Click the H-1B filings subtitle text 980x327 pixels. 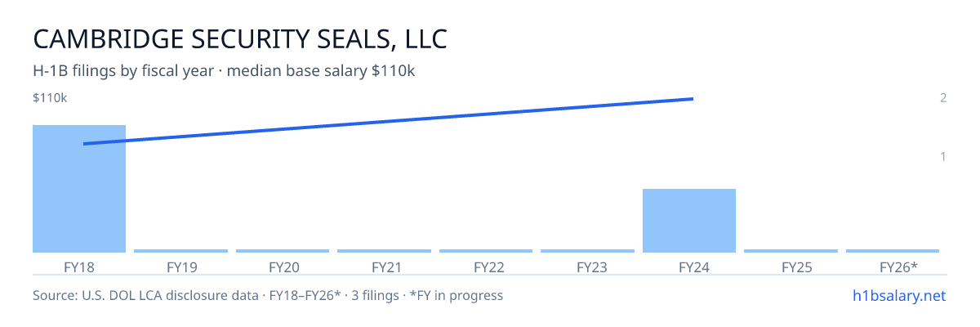(x=225, y=71)
